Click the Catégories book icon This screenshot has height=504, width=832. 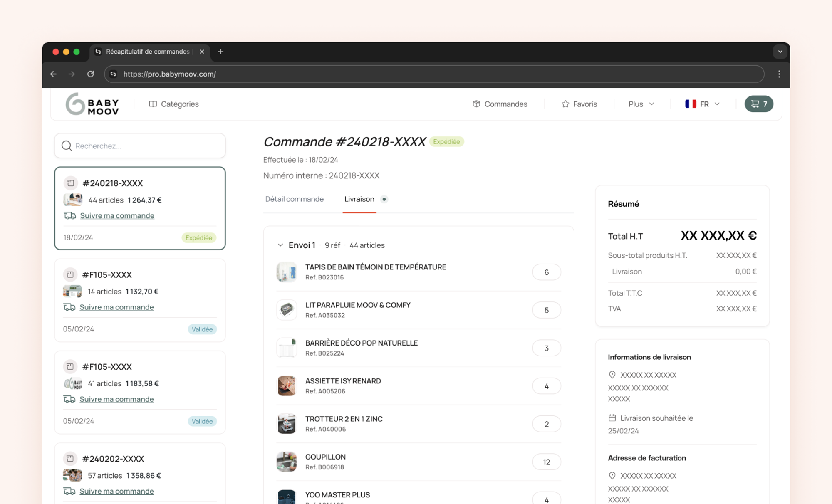point(153,104)
